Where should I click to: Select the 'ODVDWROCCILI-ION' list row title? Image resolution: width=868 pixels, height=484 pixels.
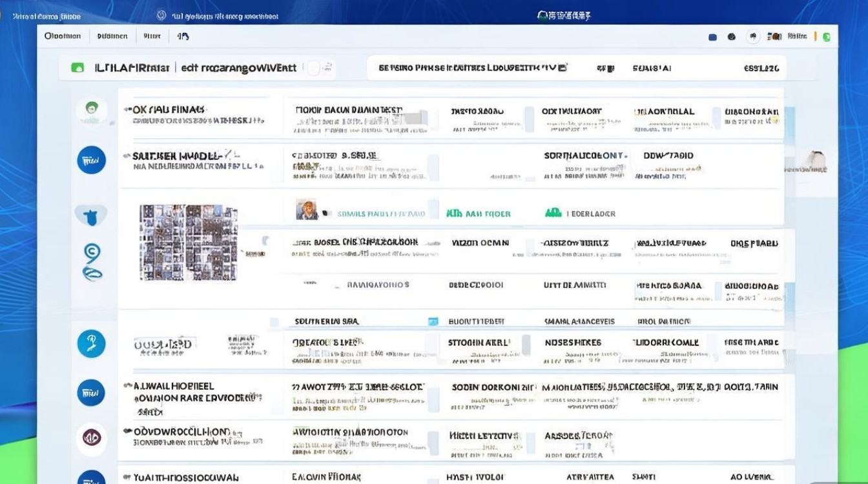tap(181, 432)
